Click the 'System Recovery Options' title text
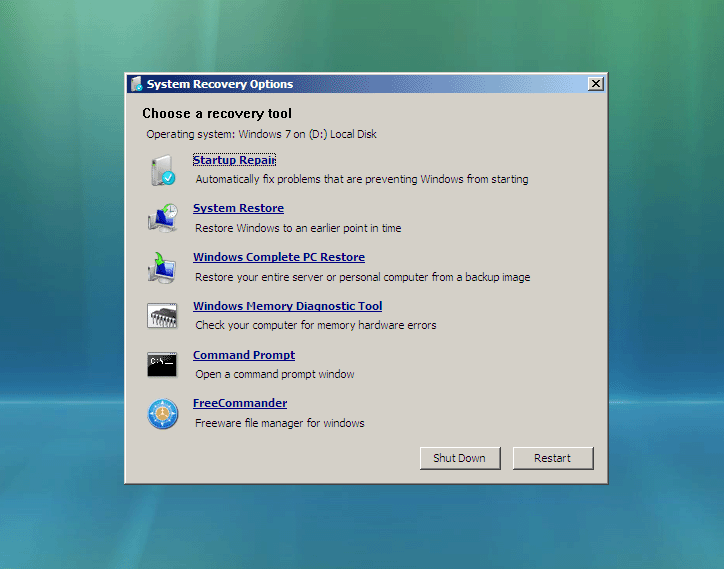Image resolution: width=724 pixels, height=569 pixels. (220, 84)
